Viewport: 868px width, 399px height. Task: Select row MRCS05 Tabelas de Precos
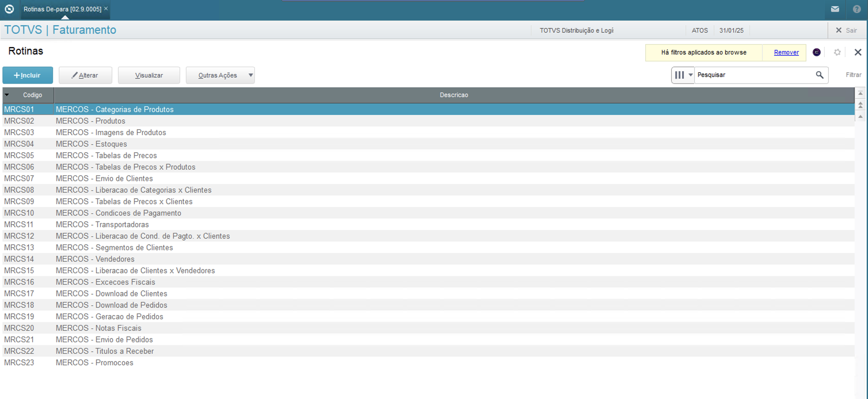428,155
